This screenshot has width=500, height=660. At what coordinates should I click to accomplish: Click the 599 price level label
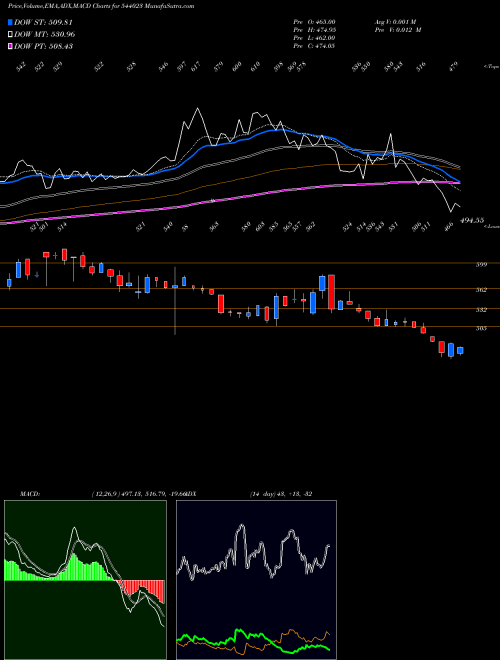coord(481,264)
